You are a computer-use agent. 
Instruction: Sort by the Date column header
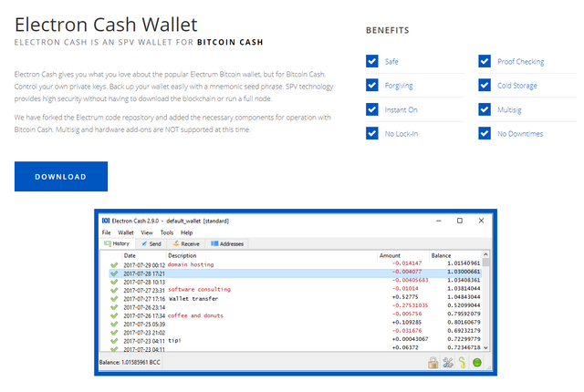(x=144, y=255)
